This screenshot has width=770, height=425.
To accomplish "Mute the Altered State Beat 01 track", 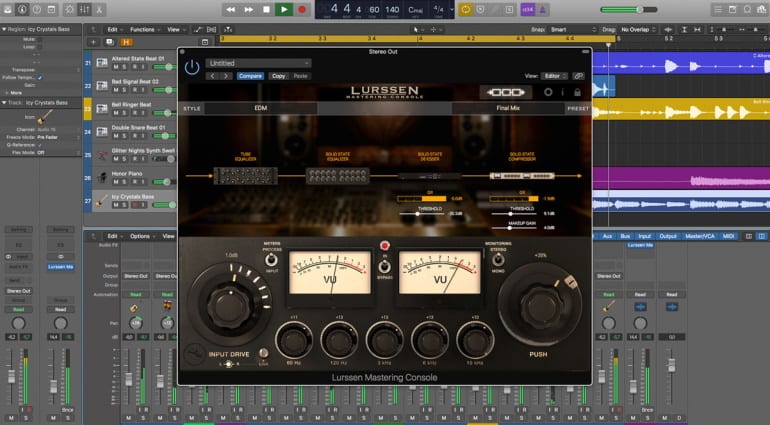I will (116, 67).
